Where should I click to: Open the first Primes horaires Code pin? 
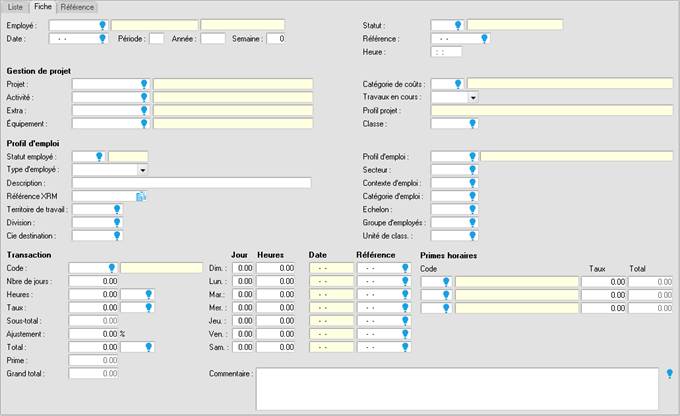pos(446,282)
